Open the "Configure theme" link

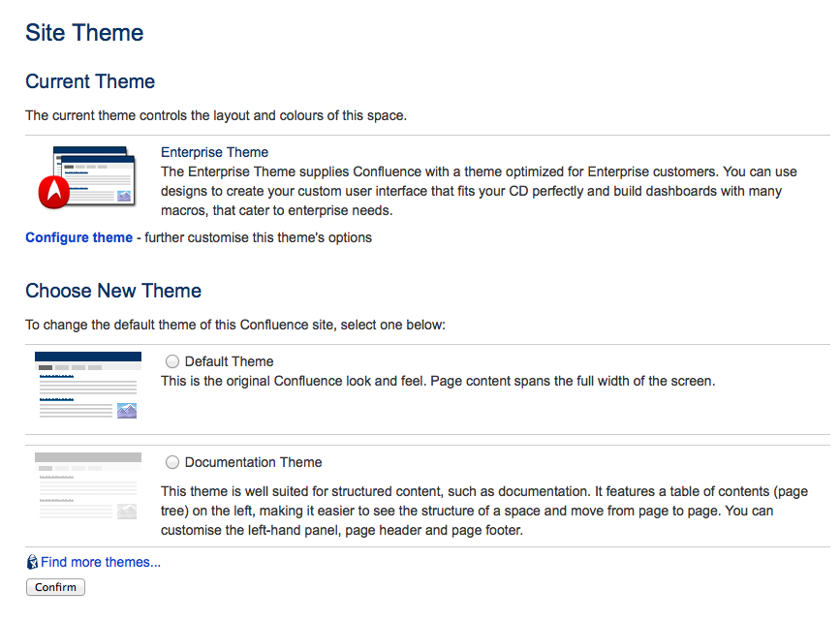click(78, 237)
